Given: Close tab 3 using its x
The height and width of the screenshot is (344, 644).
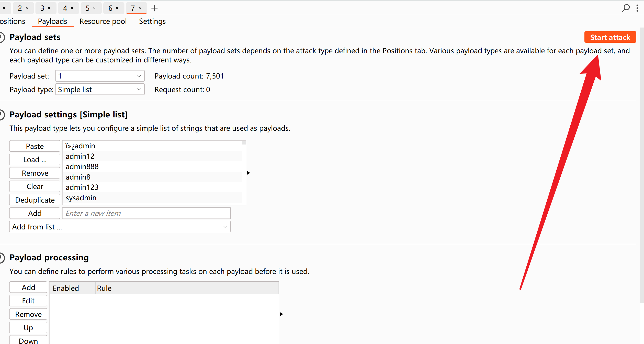Looking at the screenshot, I should (49, 8).
